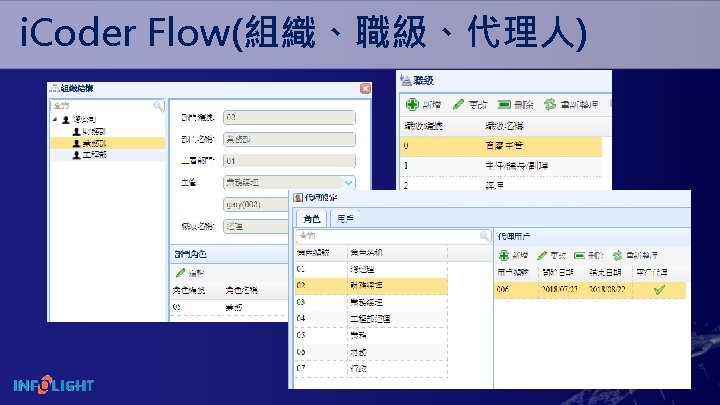Select role row 05 in 代理設定
This screenshot has height=405, width=720.
pos(371,335)
